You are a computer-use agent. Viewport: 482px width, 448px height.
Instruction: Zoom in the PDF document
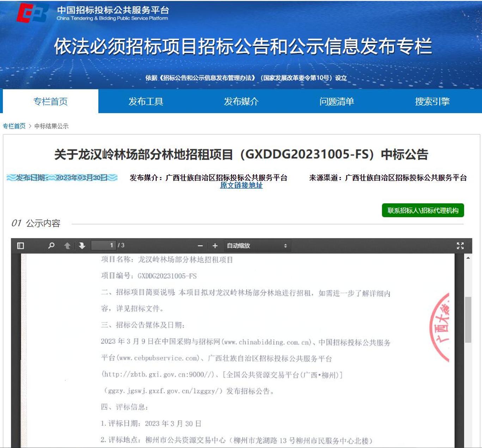[215, 246]
